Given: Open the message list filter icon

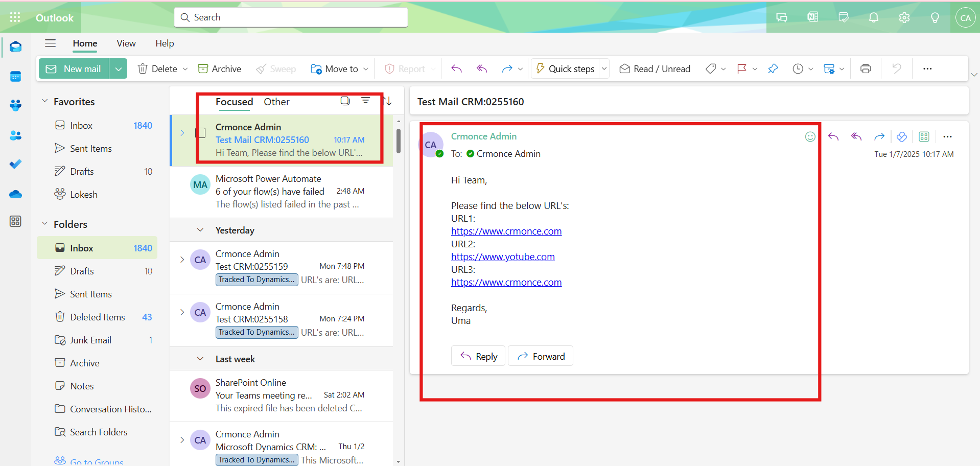Looking at the screenshot, I should click(365, 100).
